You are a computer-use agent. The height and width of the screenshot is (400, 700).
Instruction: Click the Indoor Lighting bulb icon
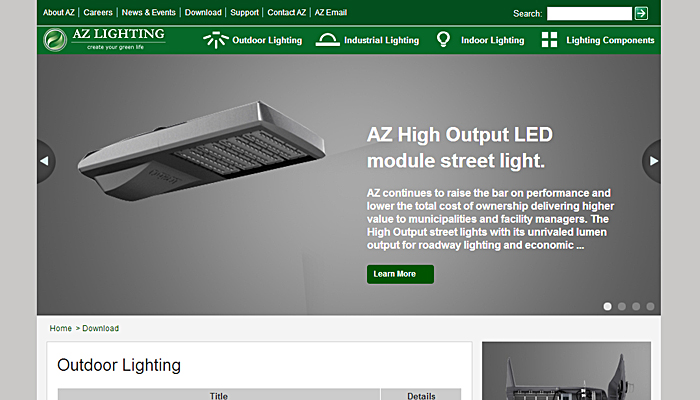[443, 40]
